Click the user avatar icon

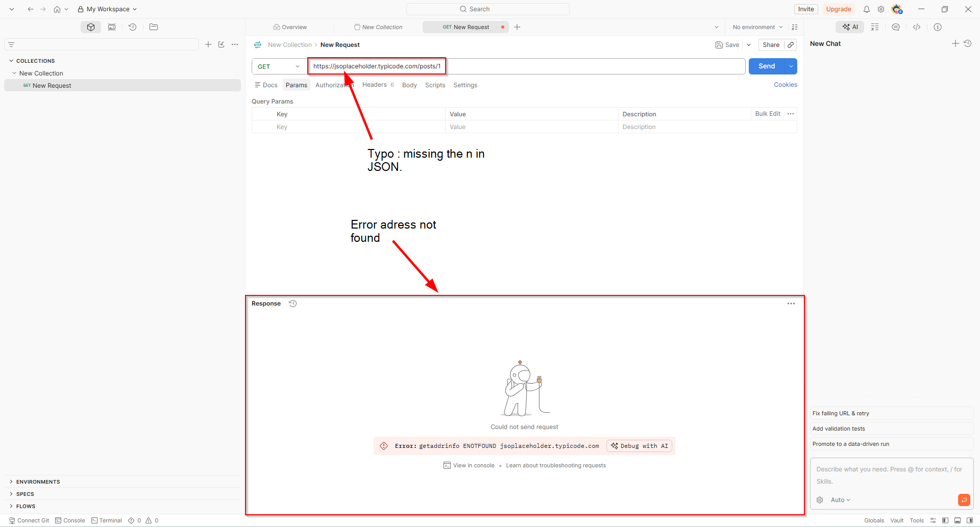point(897,9)
